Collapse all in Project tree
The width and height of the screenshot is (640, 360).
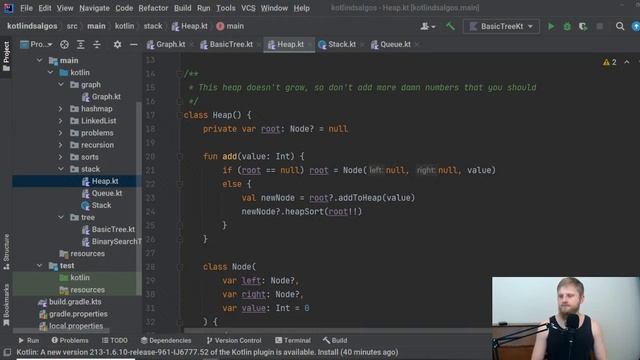coord(97,44)
